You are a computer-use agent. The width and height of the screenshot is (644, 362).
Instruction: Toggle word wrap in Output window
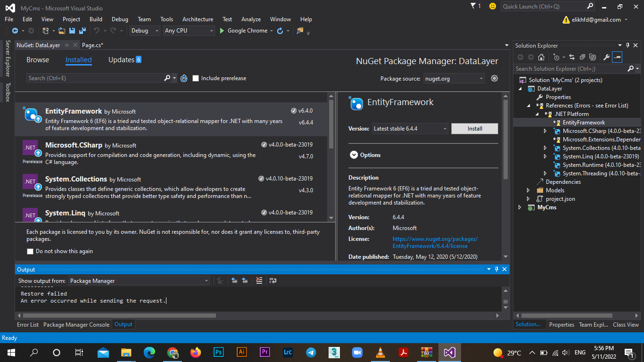coord(273,280)
